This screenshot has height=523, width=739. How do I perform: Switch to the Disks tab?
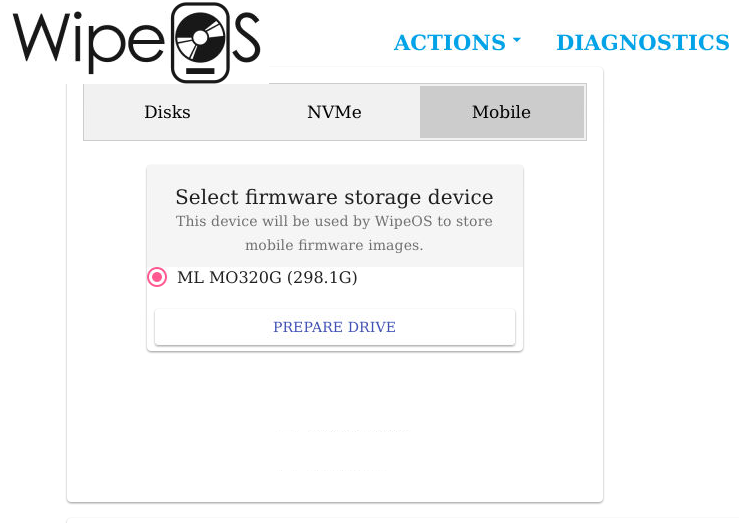(x=167, y=112)
